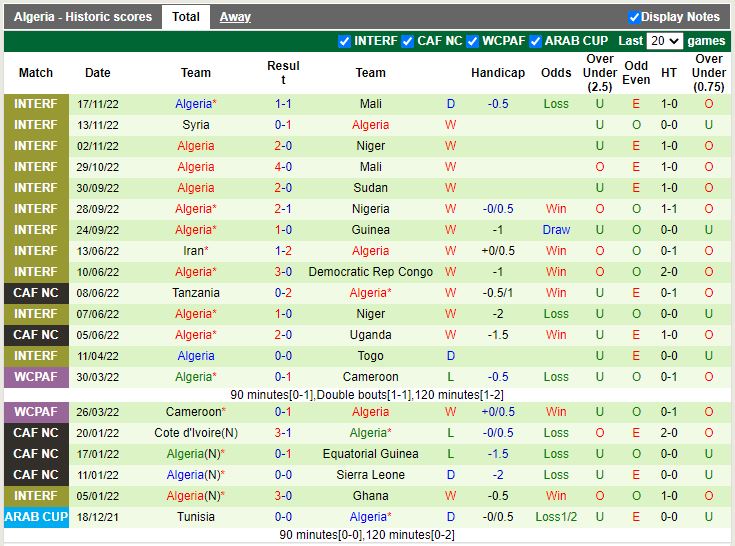
Task: Click the HT column header
Action: coord(668,73)
